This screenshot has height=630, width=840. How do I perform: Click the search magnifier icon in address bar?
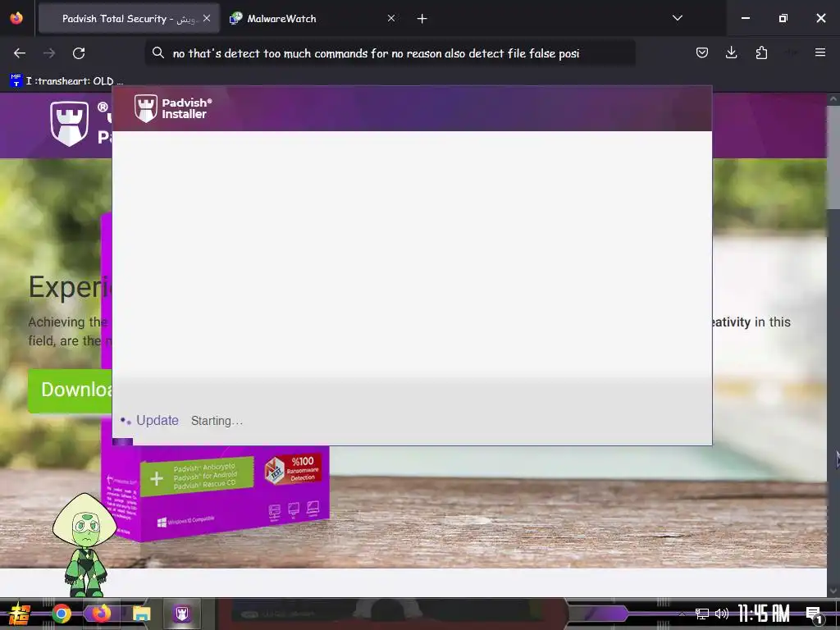click(x=158, y=53)
